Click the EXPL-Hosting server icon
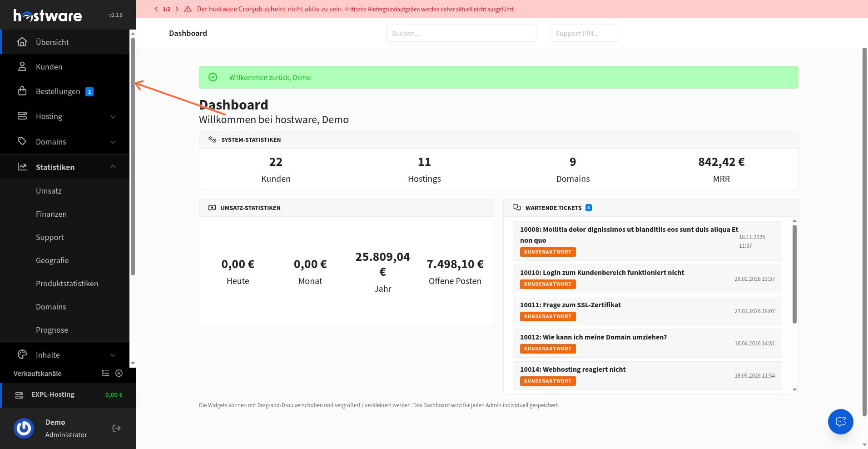 click(19, 395)
